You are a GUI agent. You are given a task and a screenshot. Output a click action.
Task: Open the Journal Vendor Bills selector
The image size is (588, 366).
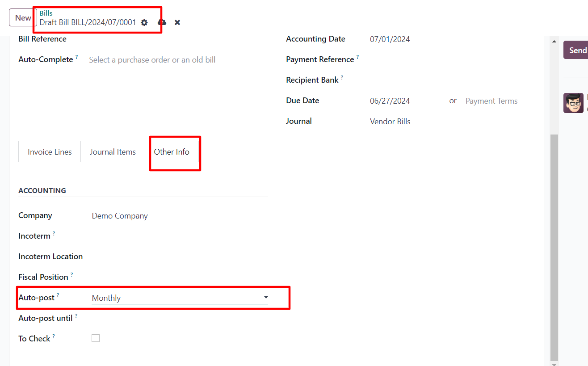click(390, 122)
